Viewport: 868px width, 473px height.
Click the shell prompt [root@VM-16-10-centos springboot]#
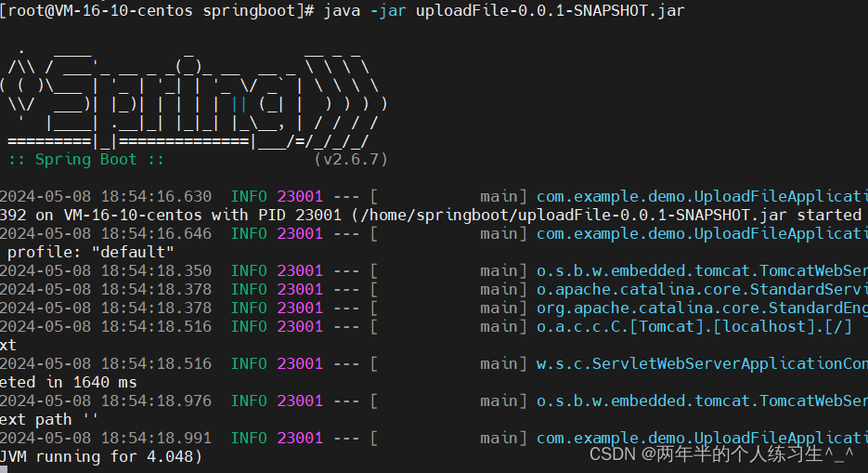[x=157, y=10]
